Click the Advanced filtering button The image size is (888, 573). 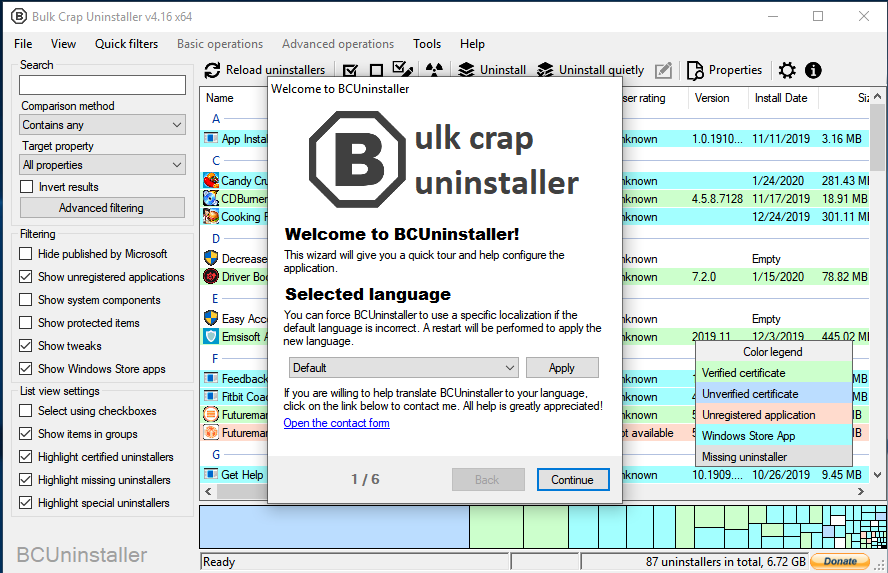103,208
